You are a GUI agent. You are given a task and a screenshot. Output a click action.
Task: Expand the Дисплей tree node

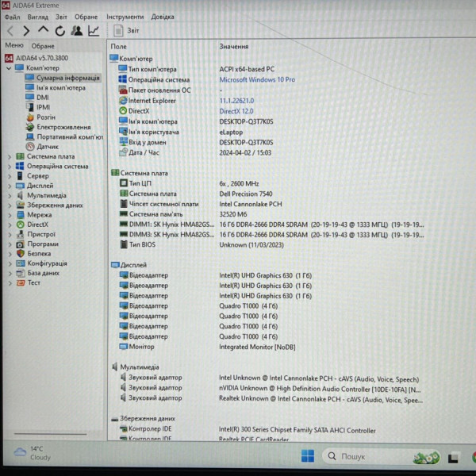pos(10,186)
